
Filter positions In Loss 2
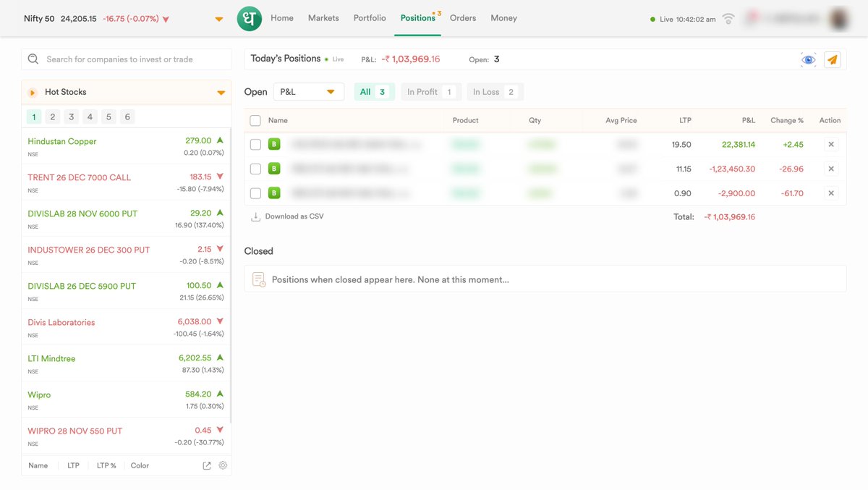pos(494,92)
